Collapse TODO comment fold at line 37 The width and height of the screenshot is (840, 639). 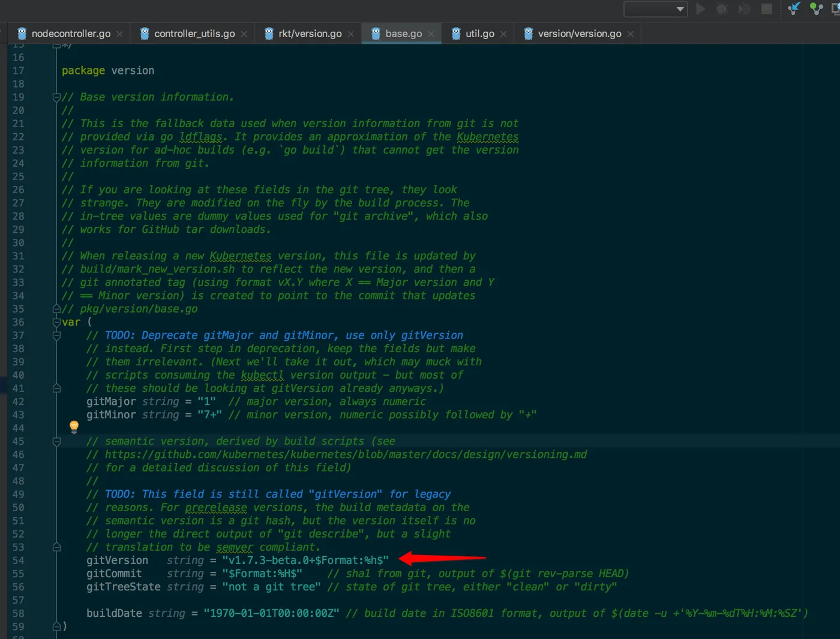56,335
